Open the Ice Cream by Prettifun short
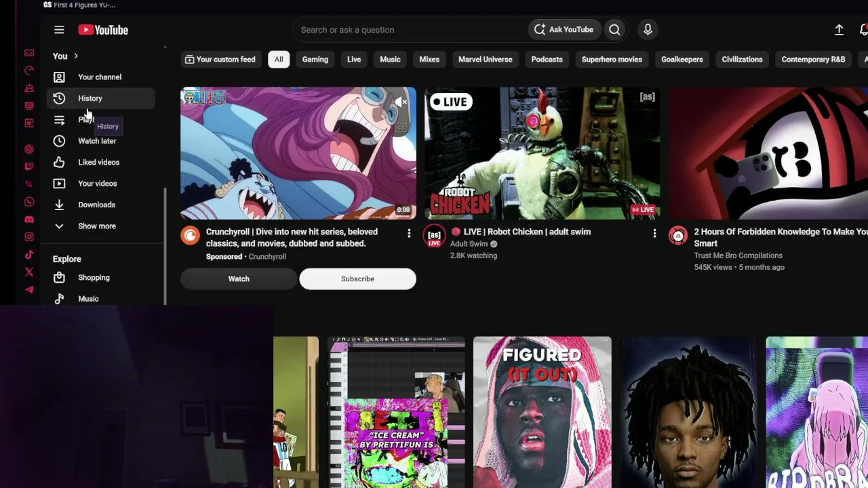The height and width of the screenshot is (488, 868). click(x=396, y=412)
